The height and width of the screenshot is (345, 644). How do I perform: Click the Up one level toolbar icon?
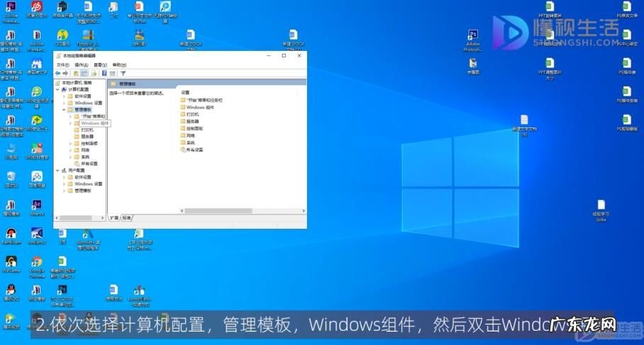point(76,74)
